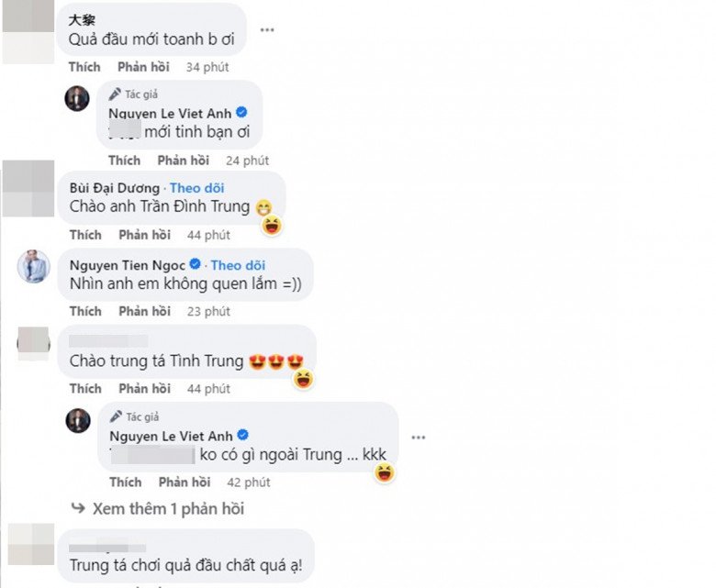
Task: Open Nguyen Tien Ngoc profile picture
Action: click(x=33, y=266)
